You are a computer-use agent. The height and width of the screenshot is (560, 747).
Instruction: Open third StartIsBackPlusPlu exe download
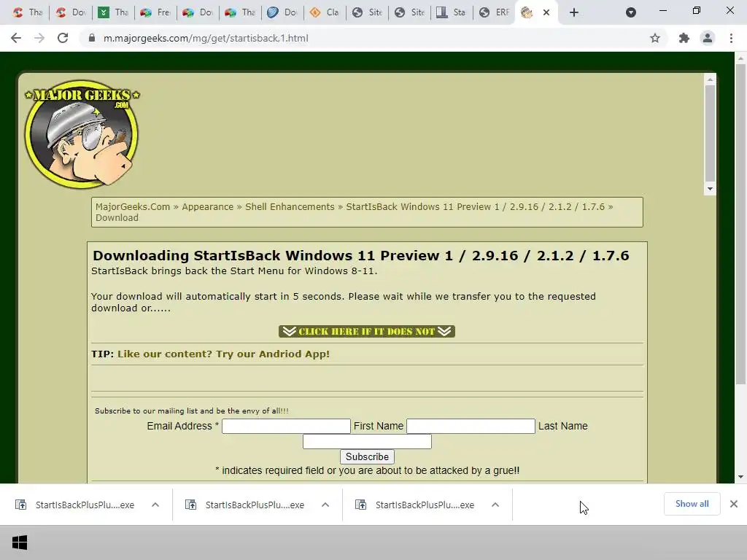click(417, 505)
